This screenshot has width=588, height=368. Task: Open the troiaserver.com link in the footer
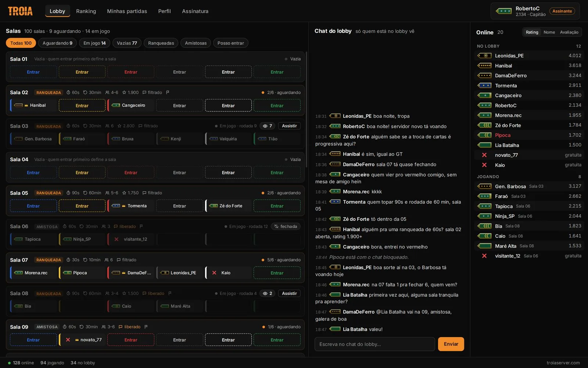(563, 363)
